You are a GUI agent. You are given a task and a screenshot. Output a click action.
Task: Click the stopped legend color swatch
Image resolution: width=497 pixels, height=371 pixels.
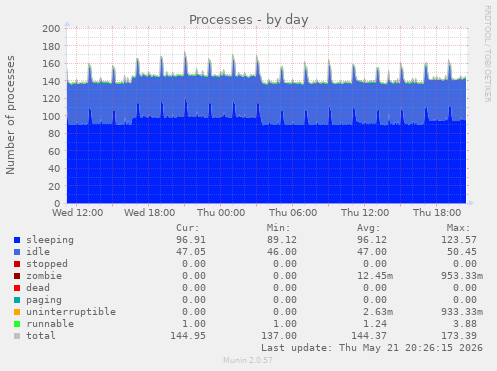[17, 264]
